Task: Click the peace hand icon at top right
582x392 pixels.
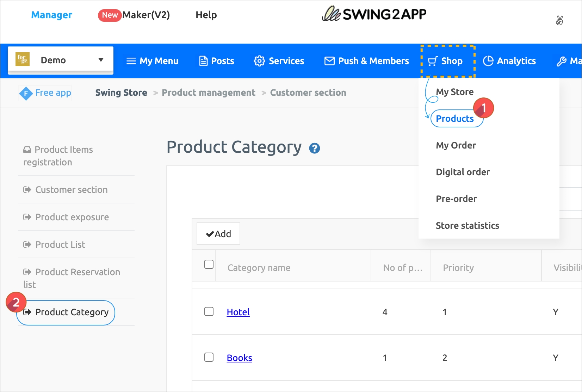Action: 559,20
